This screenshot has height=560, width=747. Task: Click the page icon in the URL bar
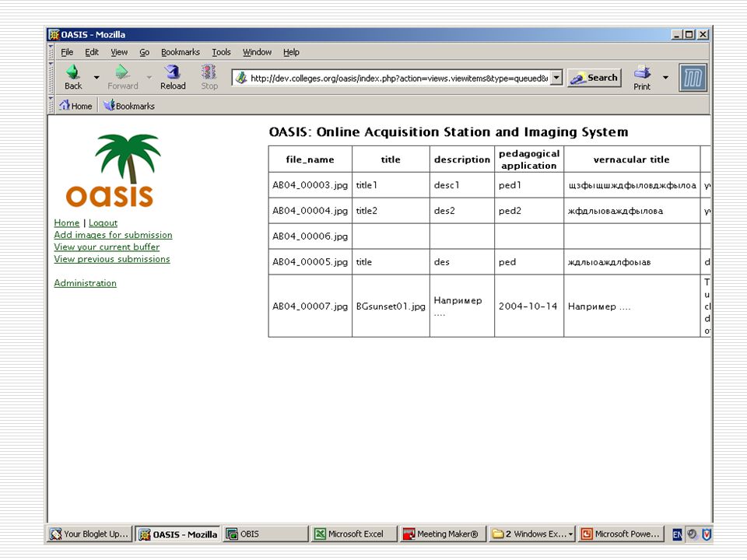241,78
